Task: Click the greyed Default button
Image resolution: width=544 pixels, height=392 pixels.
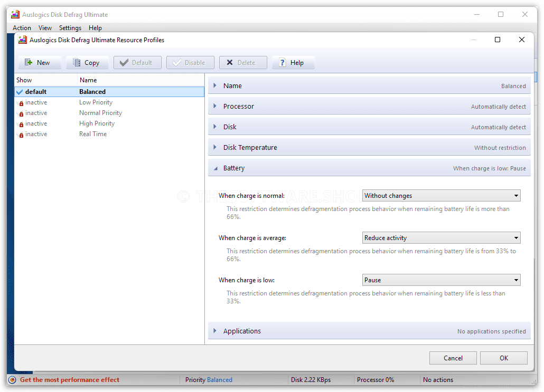Action: click(x=137, y=63)
